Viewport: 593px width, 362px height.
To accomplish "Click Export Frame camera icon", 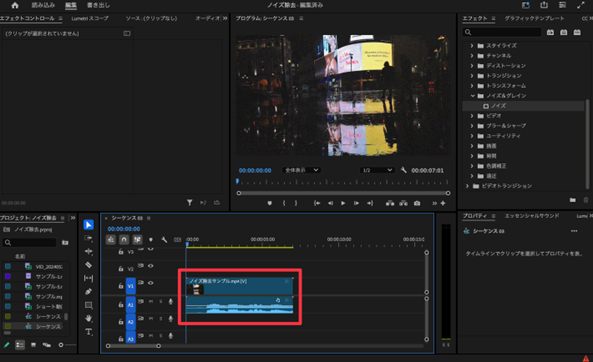I will [x=417, y=203].
